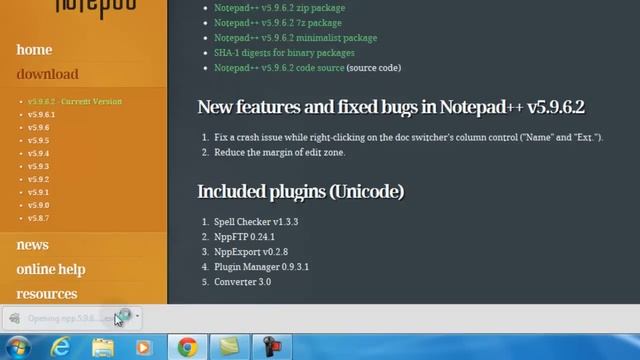The image size is (640, 360).
Task: Open the download section
Action: (x=47, y=74)
